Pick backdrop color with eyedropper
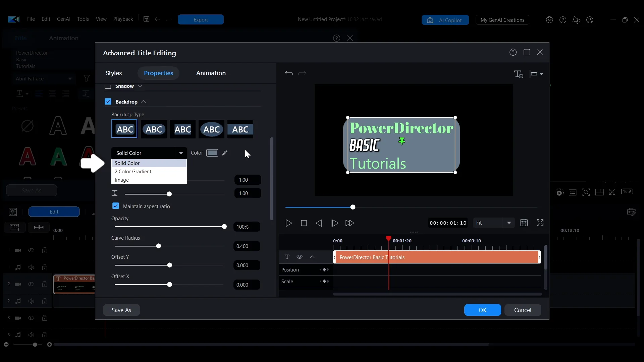The image size is (644, 362). (225, 153)
